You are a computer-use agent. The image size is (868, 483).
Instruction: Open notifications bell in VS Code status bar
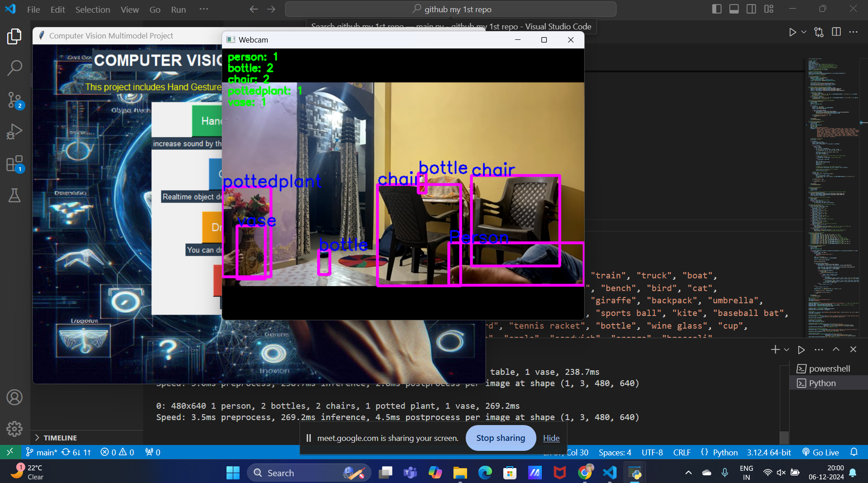click(854, 452)
